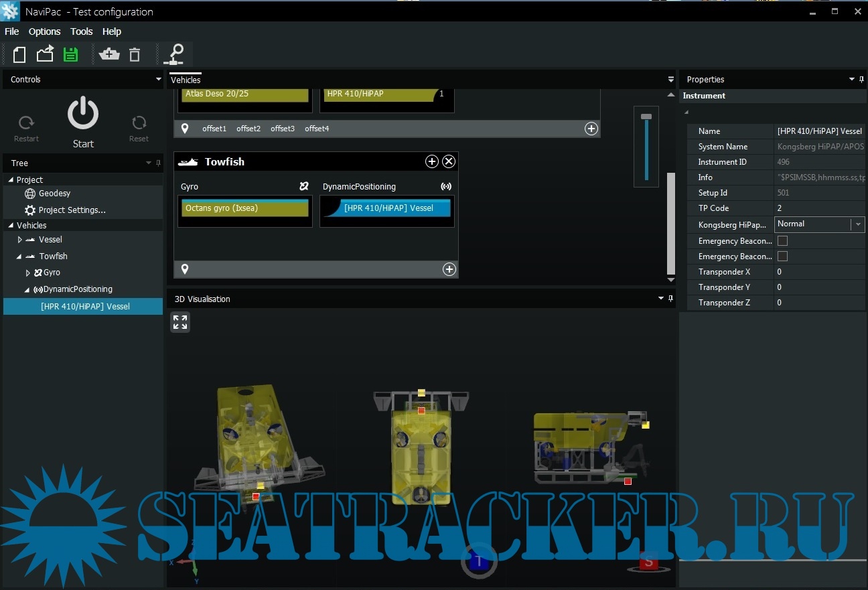Open the Options menu

click(44, 31)
